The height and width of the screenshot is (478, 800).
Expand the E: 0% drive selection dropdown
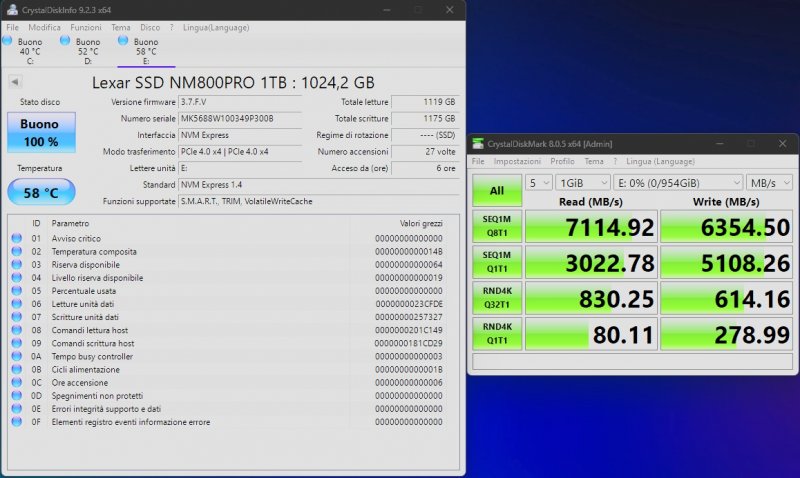[x=680, y=183]
